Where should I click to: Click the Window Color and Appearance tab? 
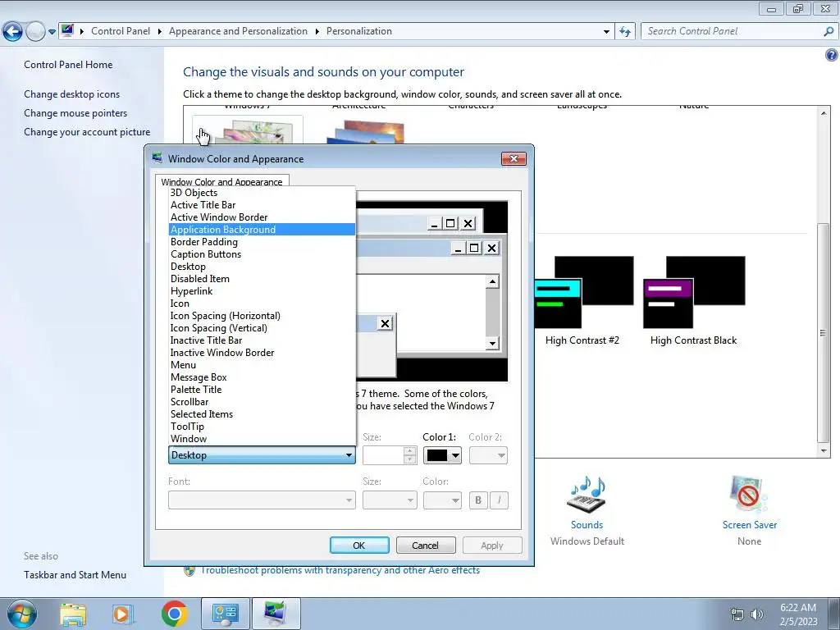tap(221, 181)
